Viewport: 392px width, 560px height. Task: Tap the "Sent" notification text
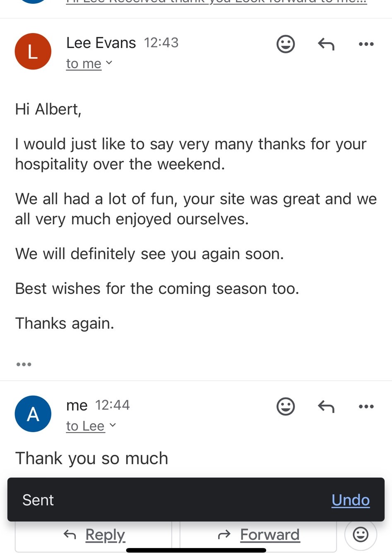click(38, 500)
